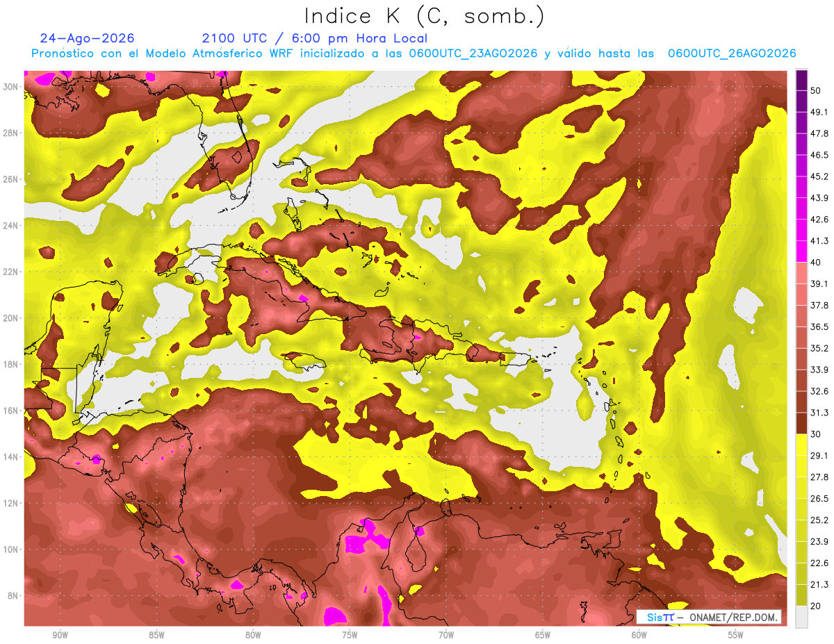
Task: Click the '28N' latitude label
Action: coord(10,133)
